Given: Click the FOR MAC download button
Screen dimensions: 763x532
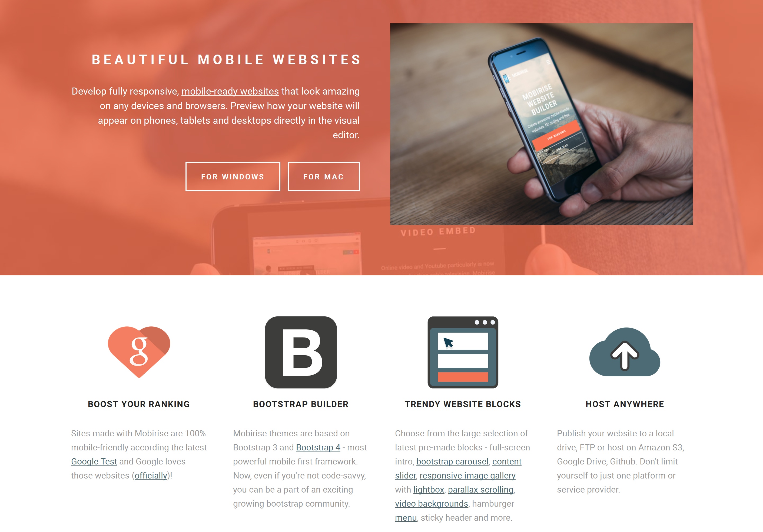Looking at the screenshot, I should (323, 176).
